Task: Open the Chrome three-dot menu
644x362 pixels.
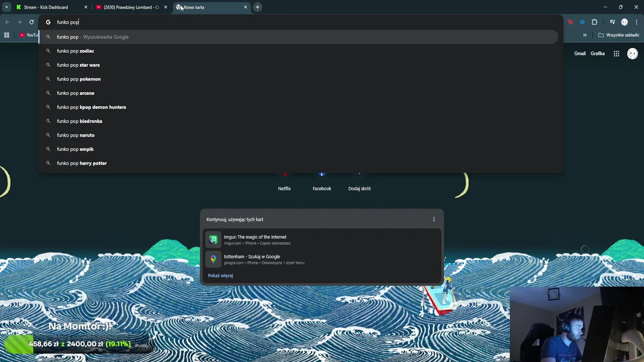Action: click(x=636, y=22)
